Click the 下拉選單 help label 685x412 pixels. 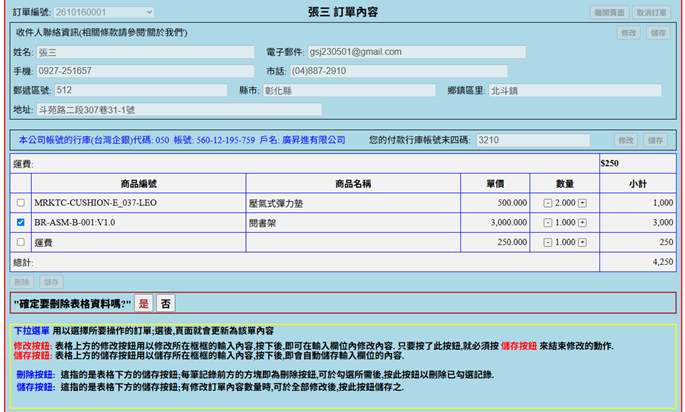pyautogui.click(x=31, y=331)
